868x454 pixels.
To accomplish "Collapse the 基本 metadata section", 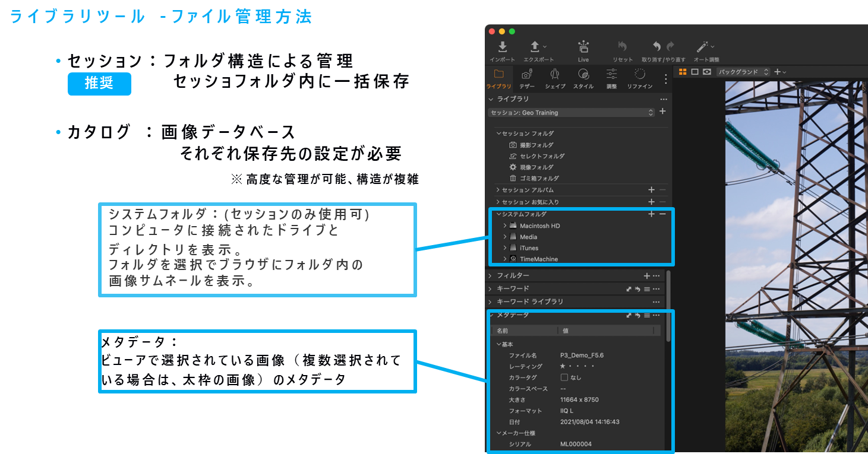I will pos(499,344).
